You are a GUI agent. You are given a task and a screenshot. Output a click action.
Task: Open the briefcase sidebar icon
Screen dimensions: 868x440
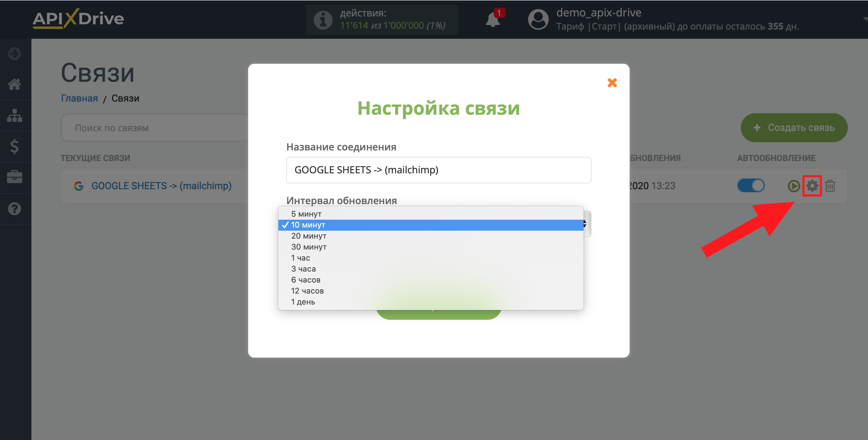(14, 177)
